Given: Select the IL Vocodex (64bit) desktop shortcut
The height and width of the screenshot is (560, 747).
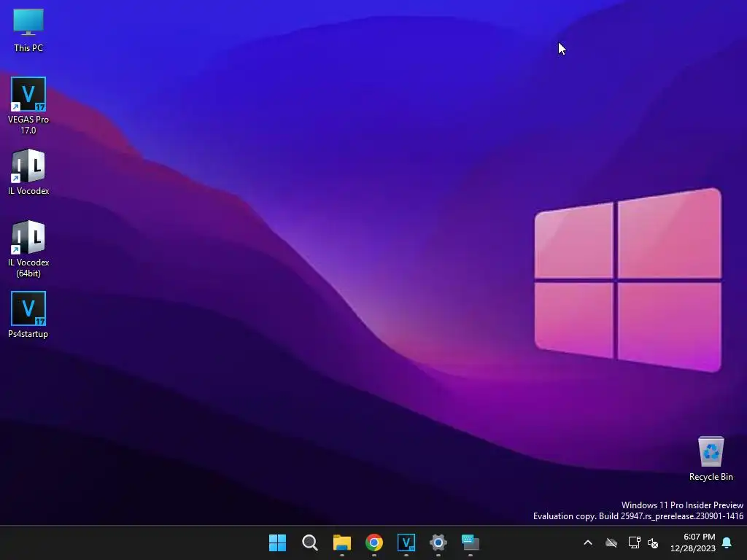Looking at the screenshot, I should [x=28, y=249].
